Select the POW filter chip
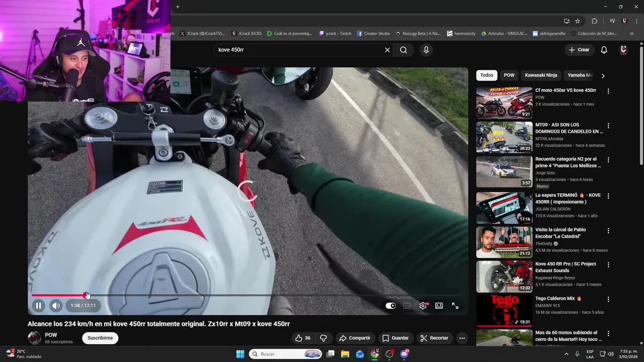 click(x=509, y=75)
